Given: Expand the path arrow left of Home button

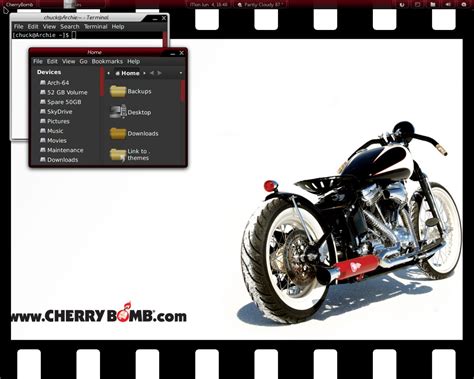Looking at the screenshot, I should coord(108,73).
